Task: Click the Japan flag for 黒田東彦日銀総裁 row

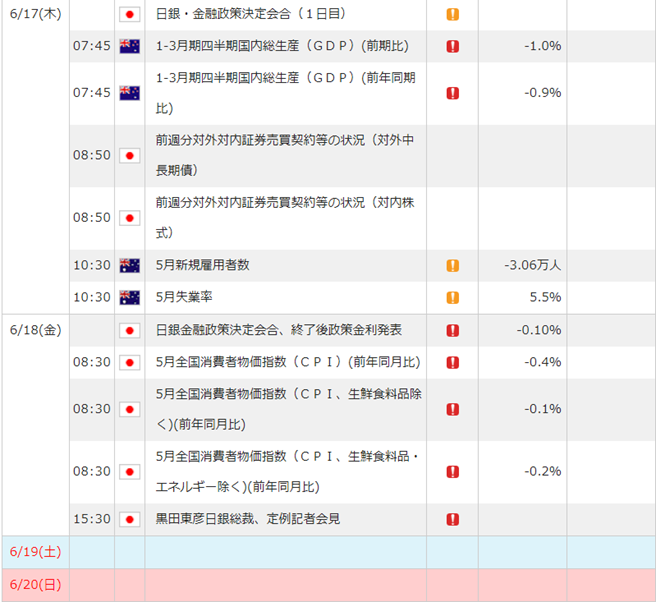Action: coord(130,520)
